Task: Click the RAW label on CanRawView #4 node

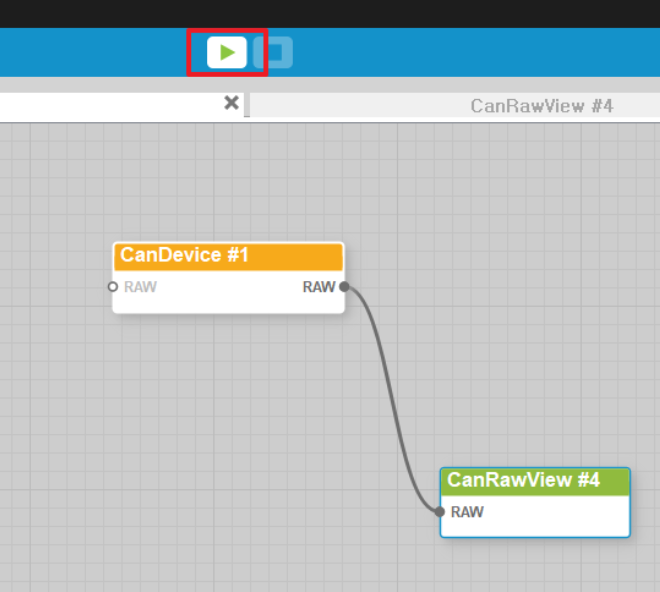Action: click(x=467, y=512)
